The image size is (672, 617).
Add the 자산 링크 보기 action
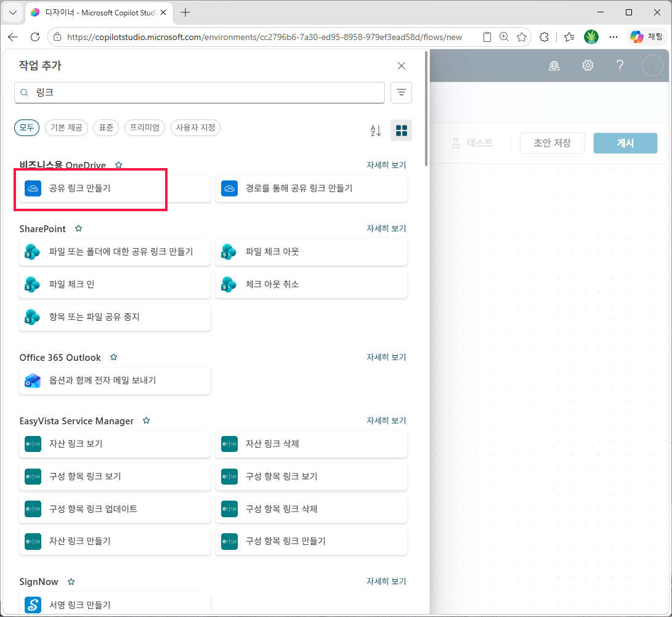tap(115, 443)
